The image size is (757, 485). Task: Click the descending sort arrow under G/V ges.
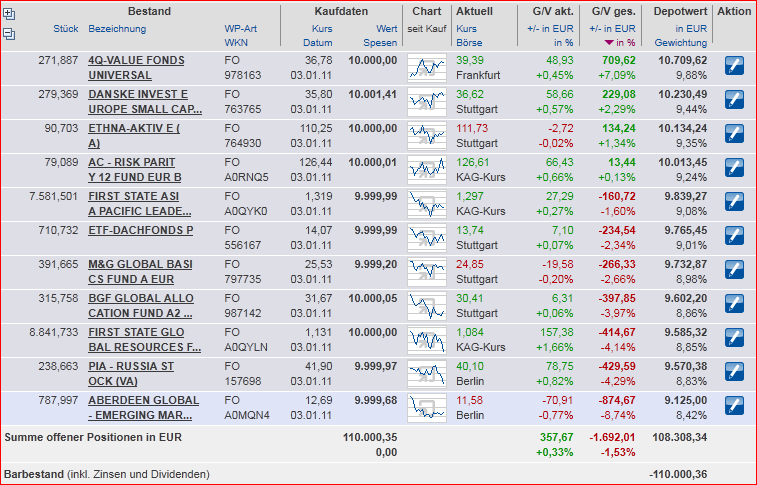tap(607, 44)
